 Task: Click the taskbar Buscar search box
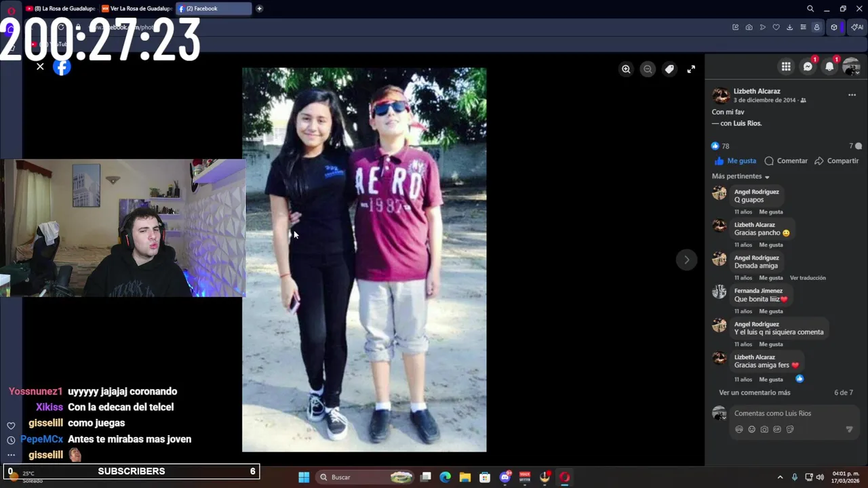(366, 477)
